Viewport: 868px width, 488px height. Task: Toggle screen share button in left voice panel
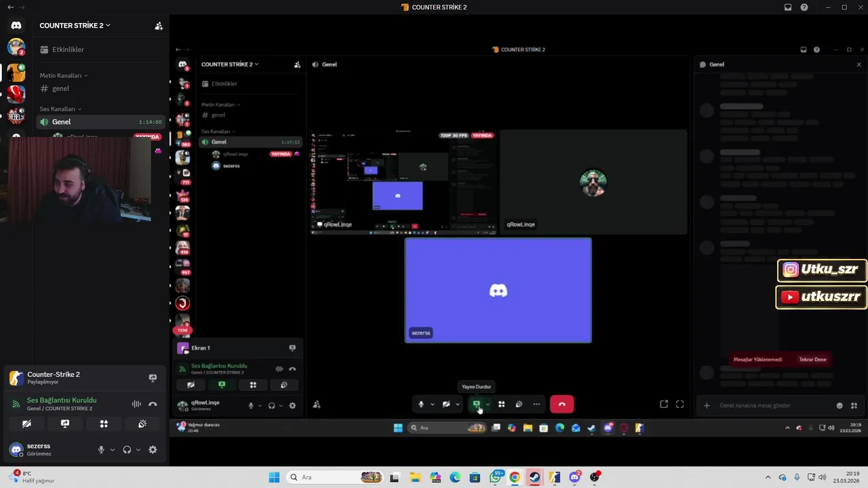click(65, 424)
